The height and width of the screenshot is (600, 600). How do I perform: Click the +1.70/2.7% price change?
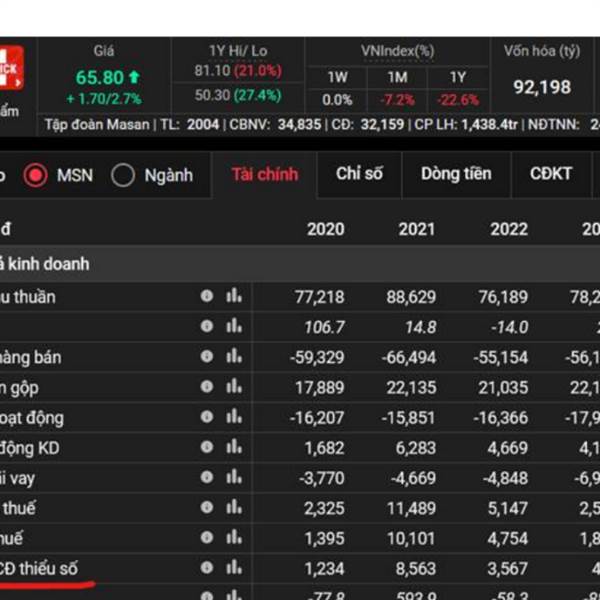tap(104, 99)
